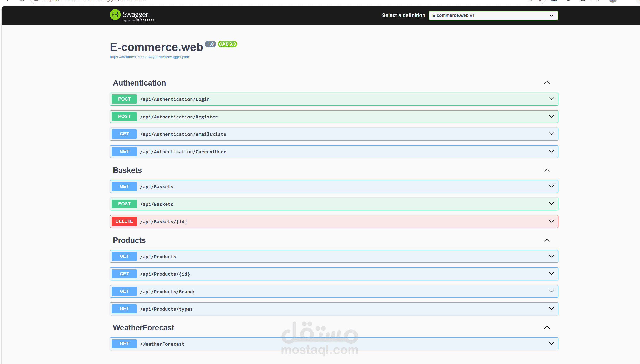The width and height of the screenshot is (640, 364).
Task: Click the Products section heading
Action: [129, 240]
